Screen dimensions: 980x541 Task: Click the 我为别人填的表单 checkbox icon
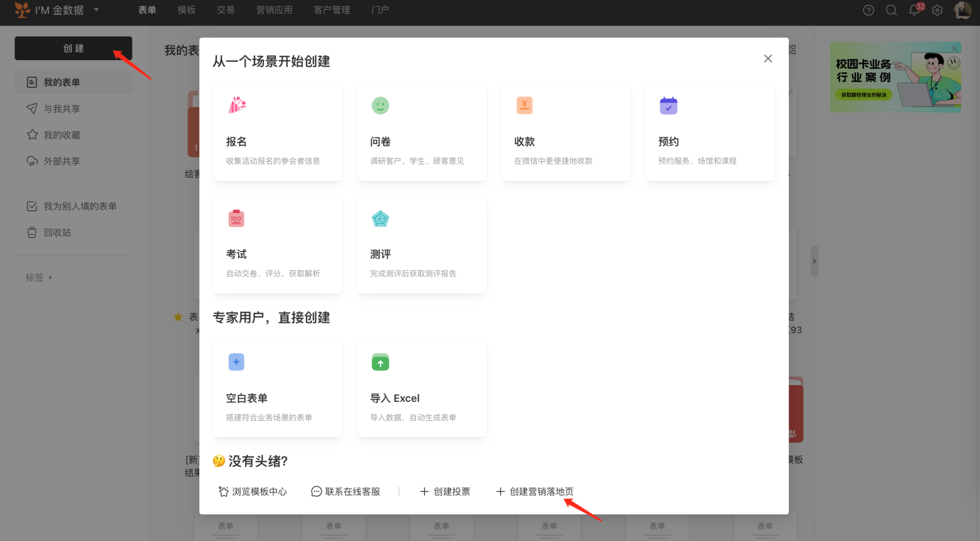pyautogui.click(x=32, y=206)
